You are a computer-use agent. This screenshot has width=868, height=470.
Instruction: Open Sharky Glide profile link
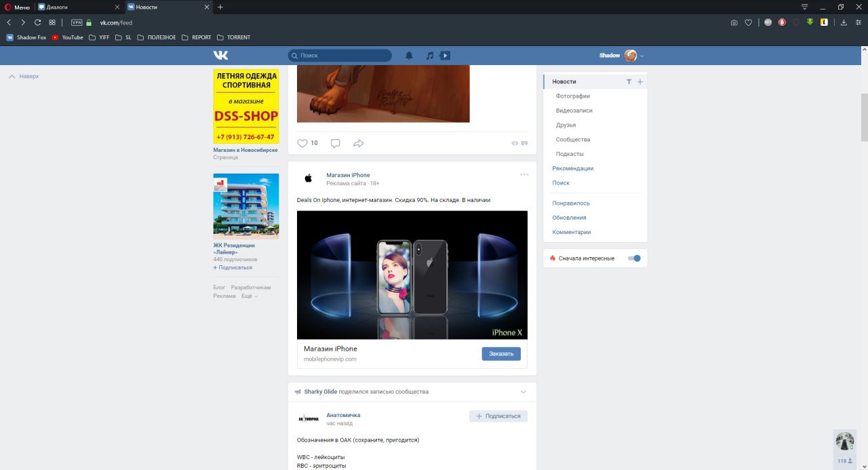tap(321, 392)
